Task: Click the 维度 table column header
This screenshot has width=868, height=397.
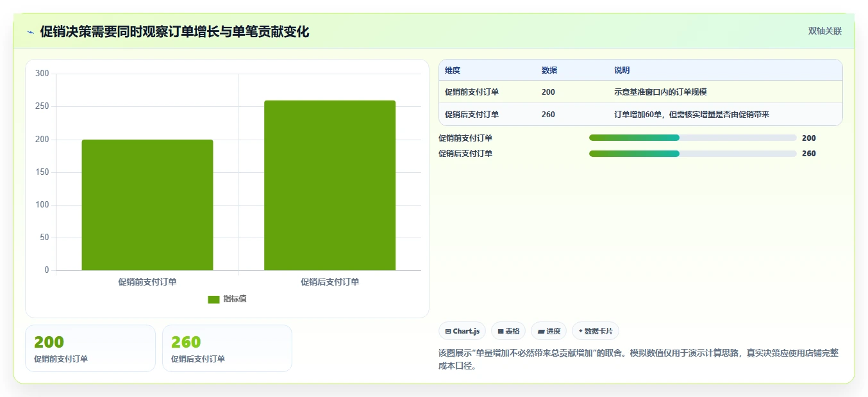Action: [453, 70]
